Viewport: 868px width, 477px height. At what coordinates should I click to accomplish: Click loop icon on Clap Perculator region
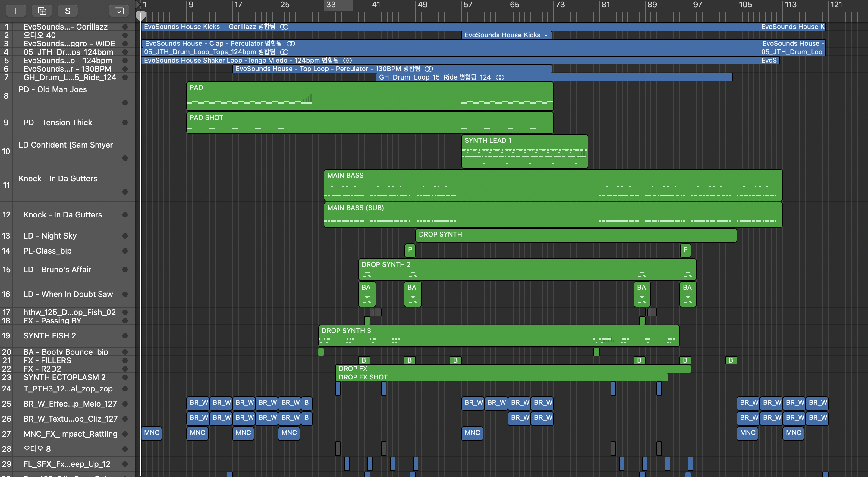pyautogui.click(x=291, y=44)
